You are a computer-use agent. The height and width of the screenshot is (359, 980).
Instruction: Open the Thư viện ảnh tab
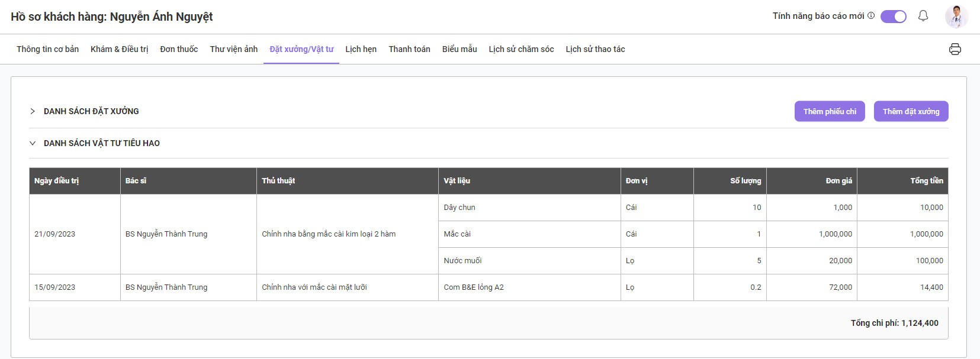233,49
